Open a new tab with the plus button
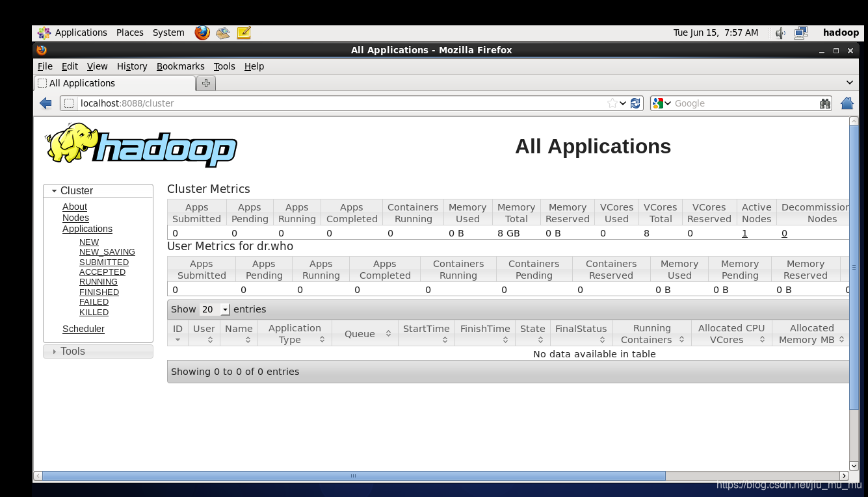Viewport: 868px width, 497px height. pyautogui.click(x=206, y=83)
